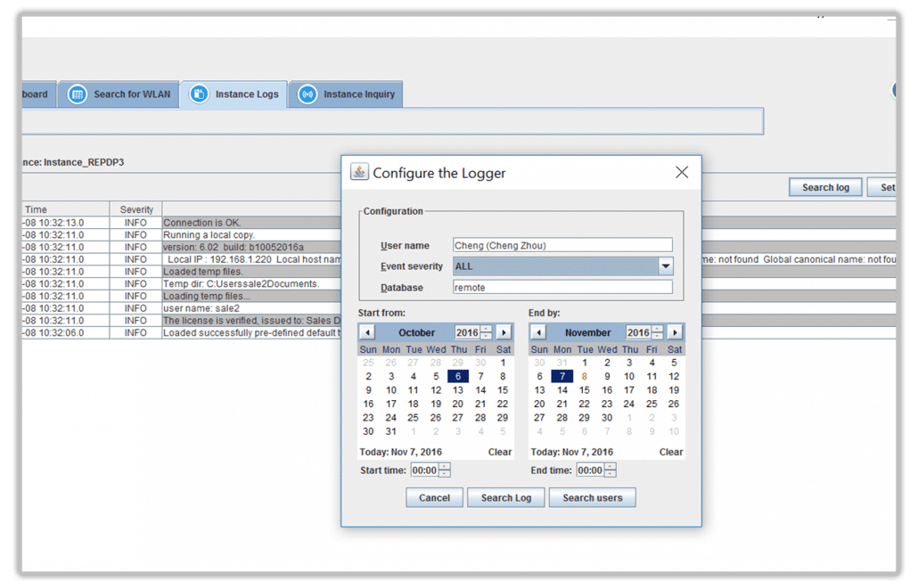The width and height of the screenshot is (918, 588).
Task: Click the Database input field
Action: point(562,287)
